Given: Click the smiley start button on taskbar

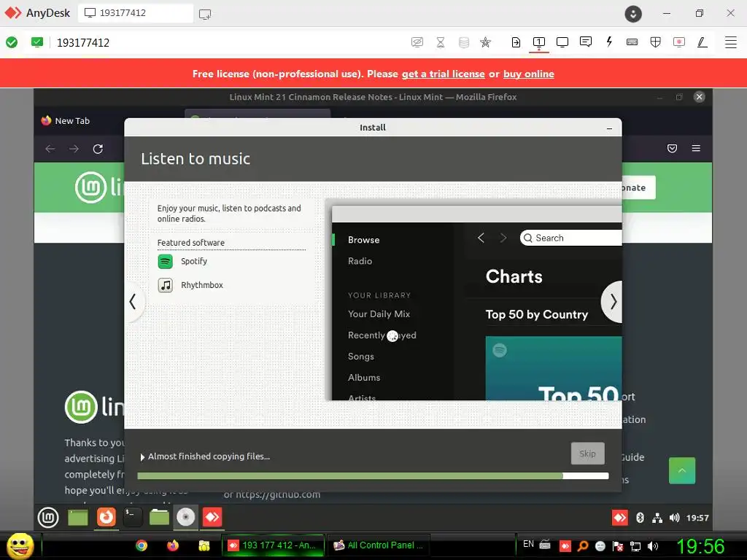Looking at the screenshot, I should [x=20, y=545].
